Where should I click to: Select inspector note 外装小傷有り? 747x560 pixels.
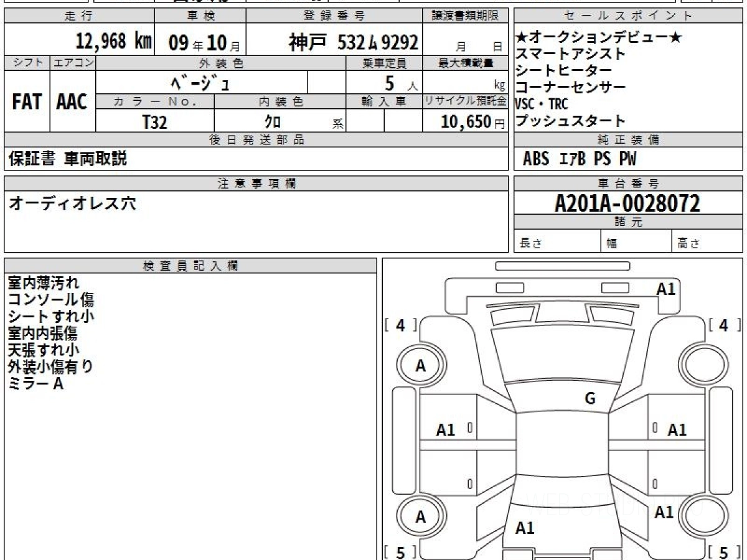[x=51, y=366]
